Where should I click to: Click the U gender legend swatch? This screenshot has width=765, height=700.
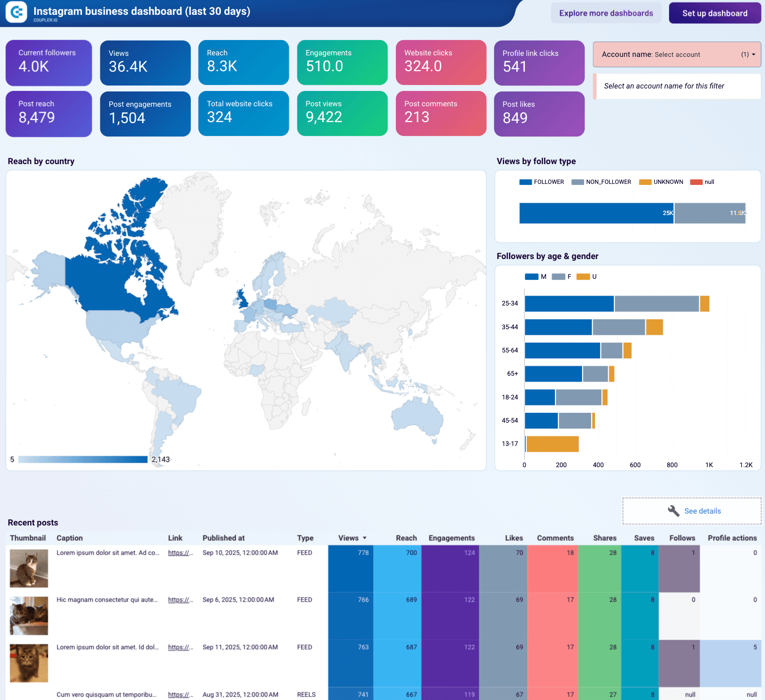coord(583,277)
